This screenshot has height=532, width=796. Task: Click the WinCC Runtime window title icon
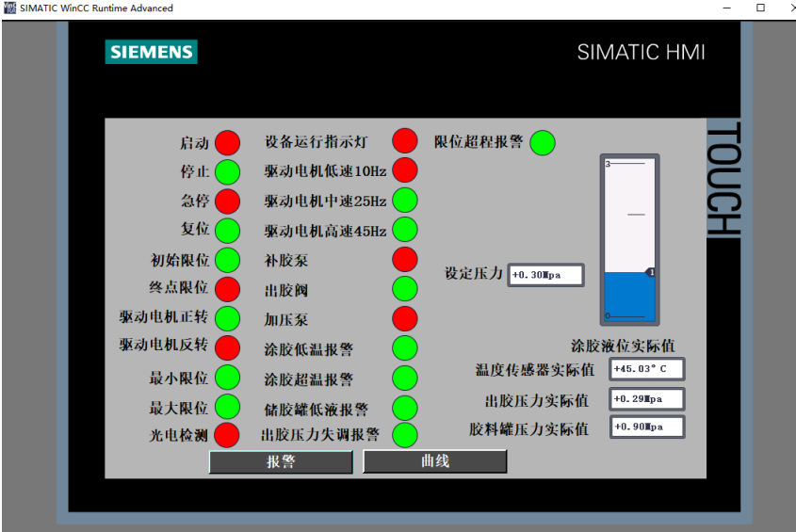click(x=9, y=8)
